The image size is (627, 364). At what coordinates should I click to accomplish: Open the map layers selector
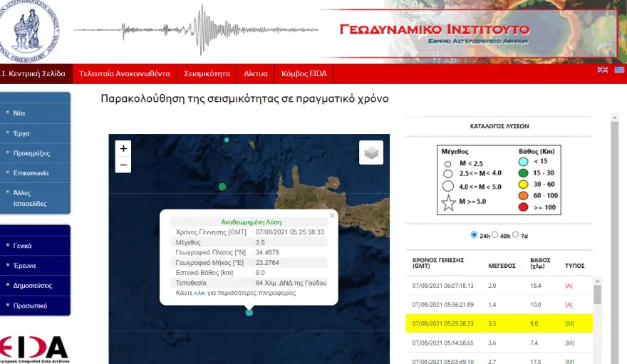coord(371,152)
